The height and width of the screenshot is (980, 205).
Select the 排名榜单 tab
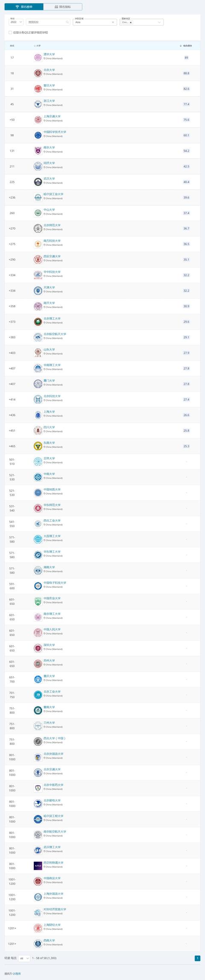[24, 7]
